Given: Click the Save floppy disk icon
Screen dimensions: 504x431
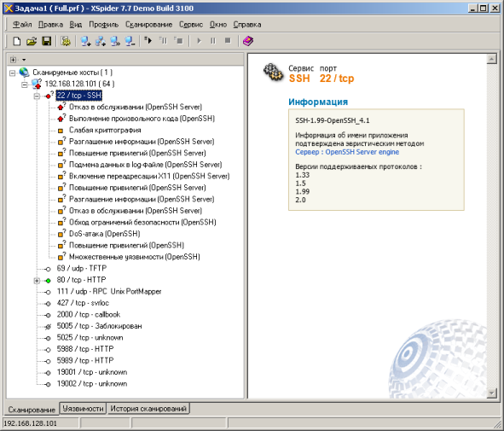Looking at the screenshot, I should [47, 41].
